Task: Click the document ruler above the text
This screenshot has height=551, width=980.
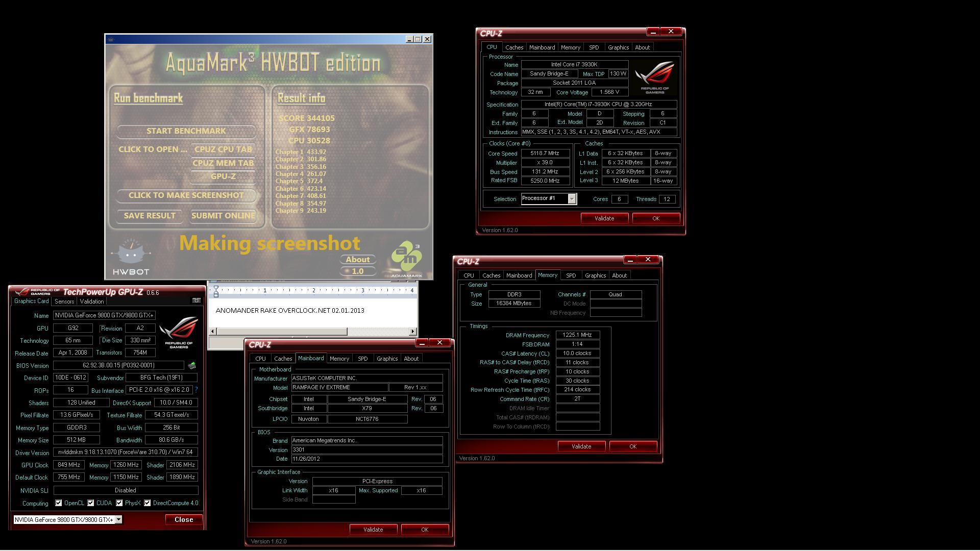Action: tap(313, 290)
